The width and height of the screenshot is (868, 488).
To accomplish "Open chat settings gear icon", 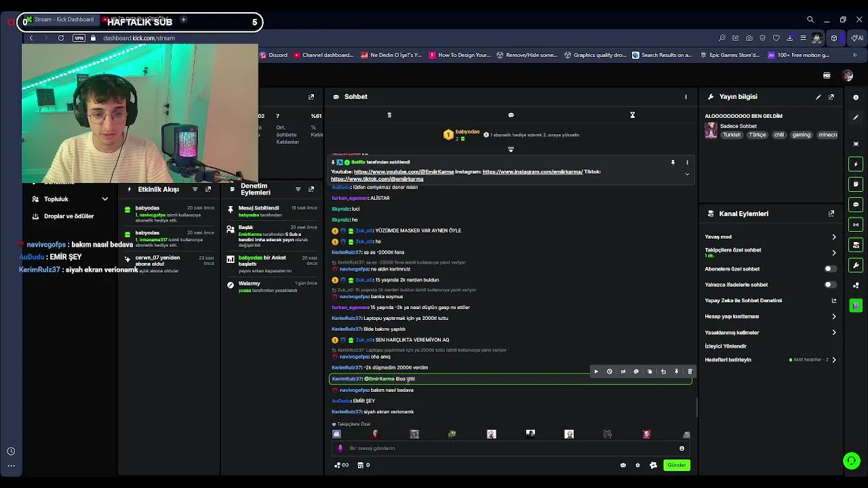I will 637,465.
